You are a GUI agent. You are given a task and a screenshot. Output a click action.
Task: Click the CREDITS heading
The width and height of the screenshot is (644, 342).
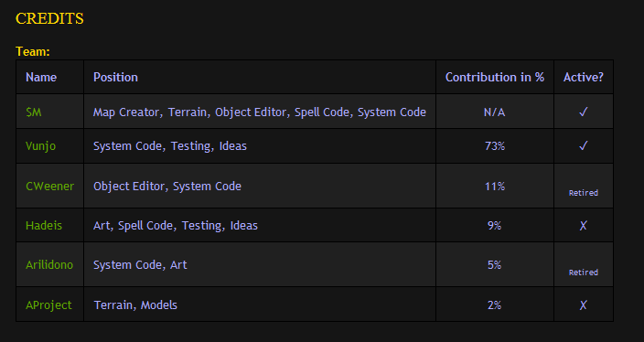49,18
